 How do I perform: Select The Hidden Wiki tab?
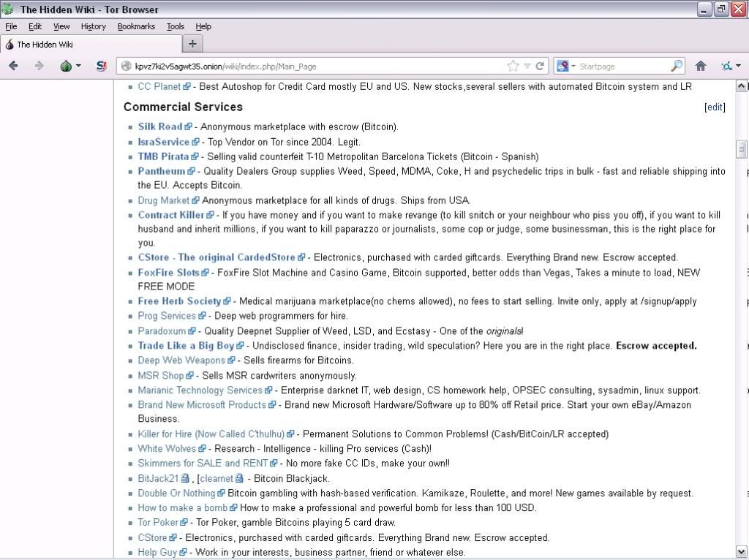click(x=91, y=45)
